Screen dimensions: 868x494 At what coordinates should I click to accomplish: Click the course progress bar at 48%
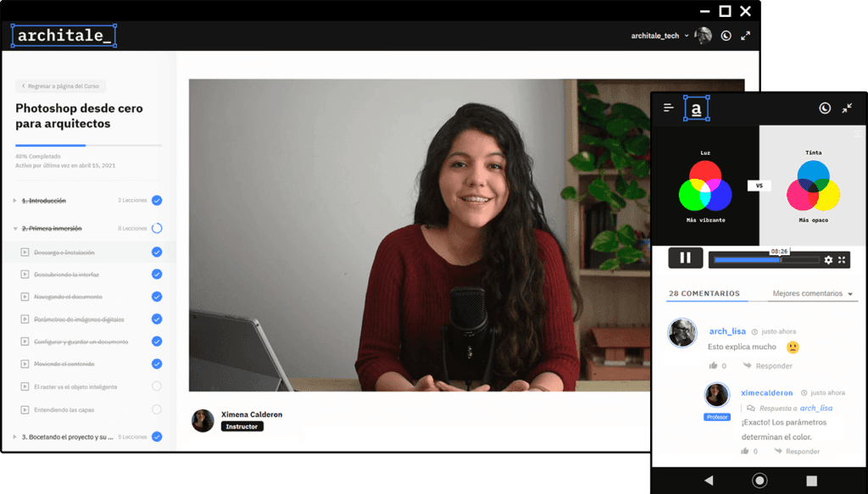[88, 146]
